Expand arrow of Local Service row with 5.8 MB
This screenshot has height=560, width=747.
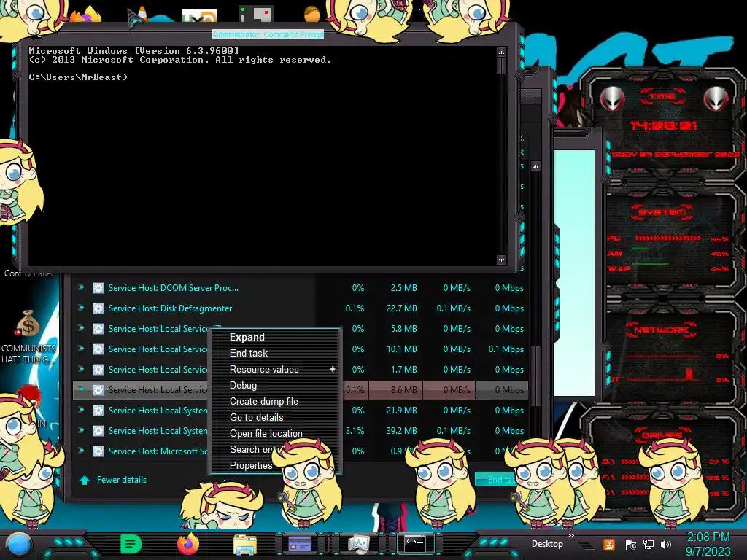pos(80,328)
